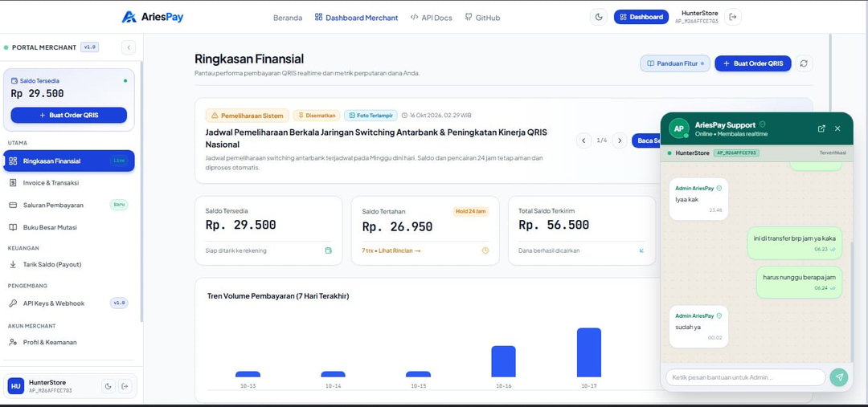Click the 10-13 chart bar
Screen dimensions: 868x407
coord(248,374)
